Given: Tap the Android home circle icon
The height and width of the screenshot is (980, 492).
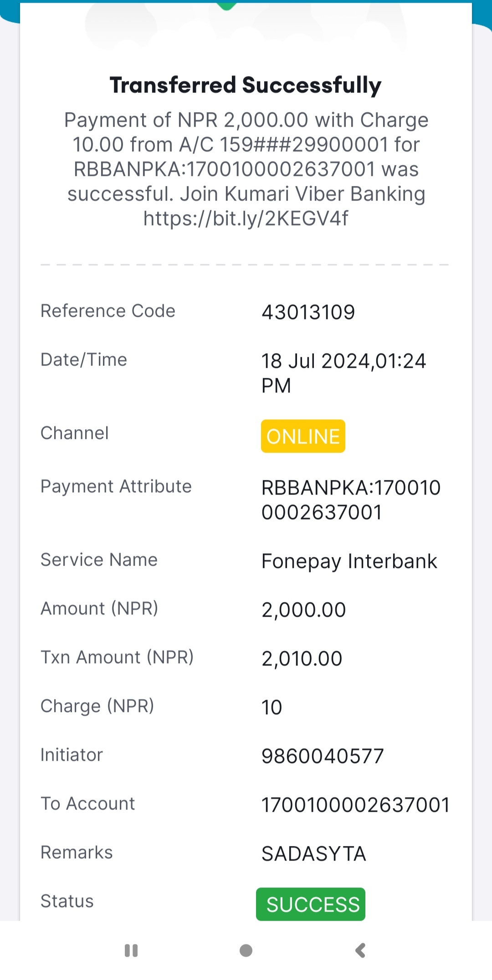Looking at the screenshot, I should point(246,950).
